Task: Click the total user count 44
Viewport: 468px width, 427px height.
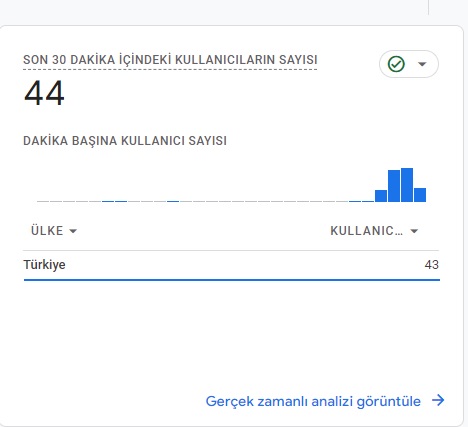Action: tap(44, 93)
